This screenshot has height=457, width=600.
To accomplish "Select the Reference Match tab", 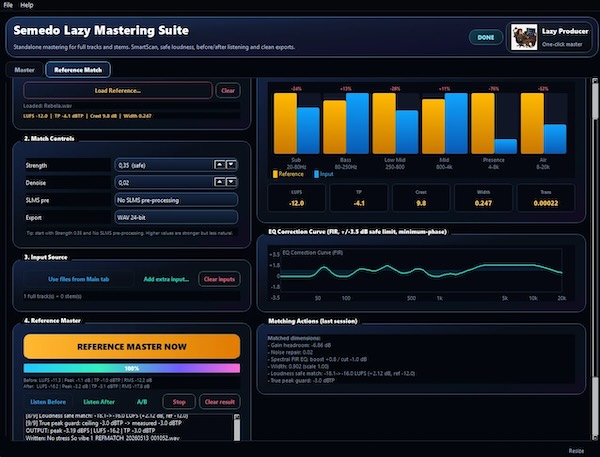I will point(78,70).
